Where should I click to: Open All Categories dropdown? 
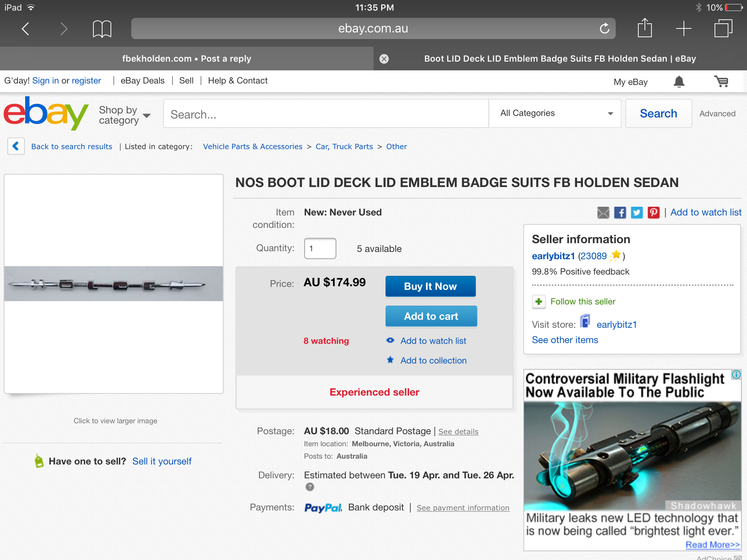[x=555, y=113]
